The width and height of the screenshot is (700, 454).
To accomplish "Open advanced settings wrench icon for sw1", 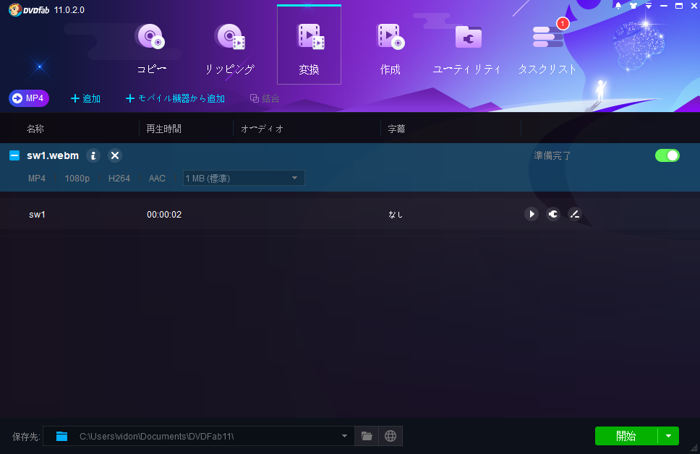I will tap(553, 214).
